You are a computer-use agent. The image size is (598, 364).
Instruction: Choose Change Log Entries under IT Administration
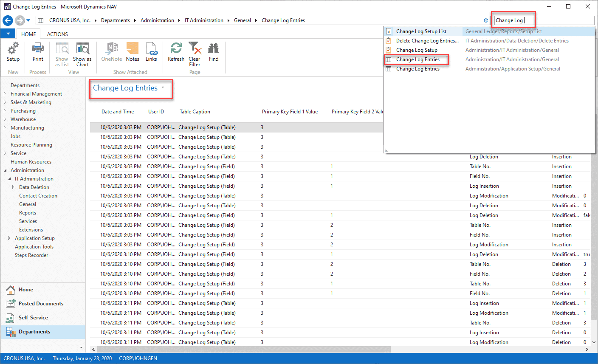click(x=489, y=59)
